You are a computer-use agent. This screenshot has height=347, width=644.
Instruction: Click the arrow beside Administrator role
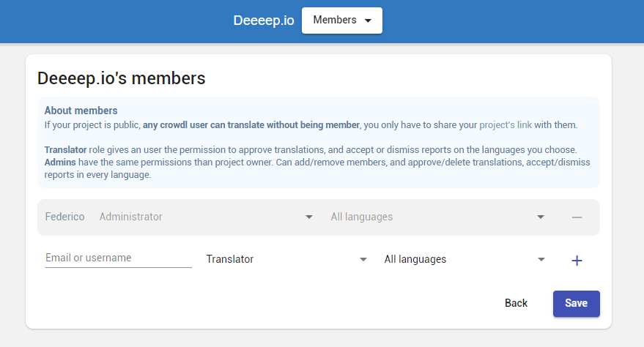click(309, 217)
